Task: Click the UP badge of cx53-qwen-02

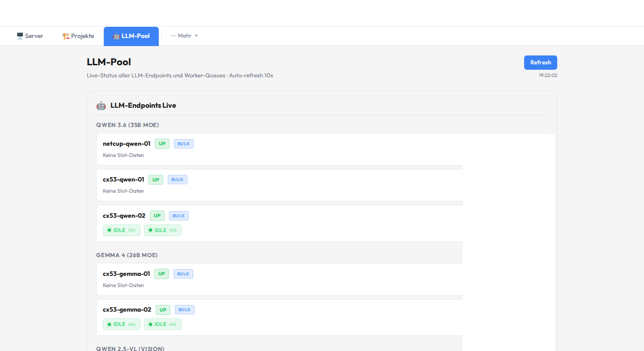Action: (157, 216)
